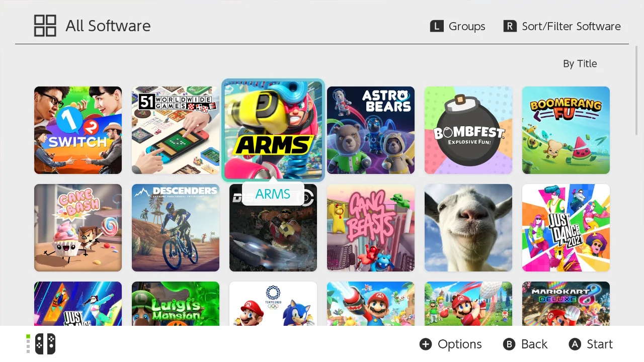Open the 1-2-Switch game tile
The width and height of the screenshot is (644, 362).
point(78,130)
